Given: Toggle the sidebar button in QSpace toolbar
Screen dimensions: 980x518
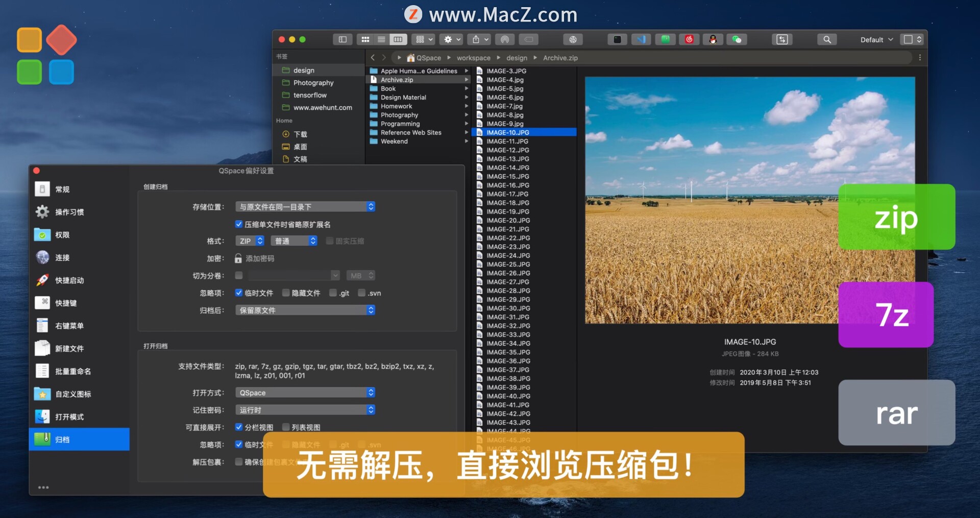Looking at the screenshot, I should click(x=342, y=39).
